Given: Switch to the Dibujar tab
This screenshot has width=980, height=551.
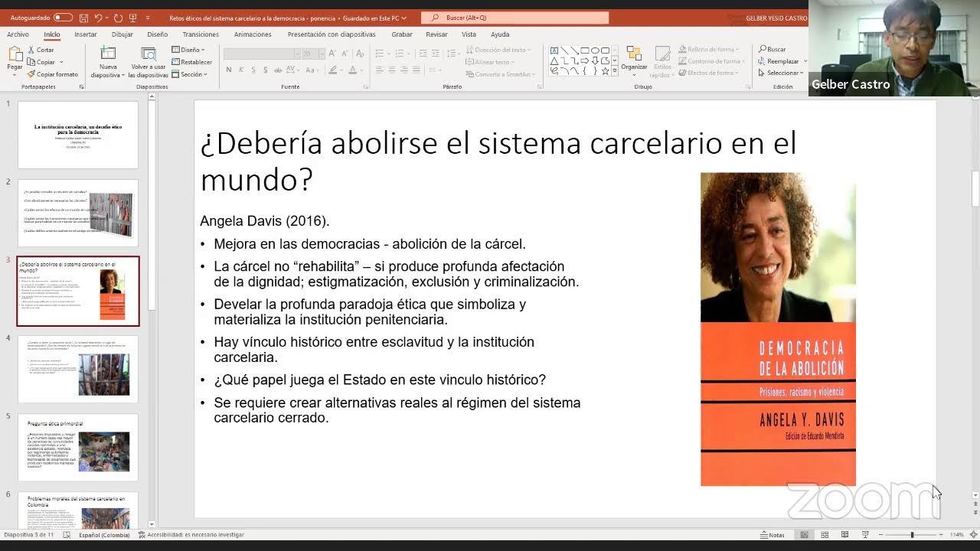Looking at the screenshot, I should (x=122, y=34).
